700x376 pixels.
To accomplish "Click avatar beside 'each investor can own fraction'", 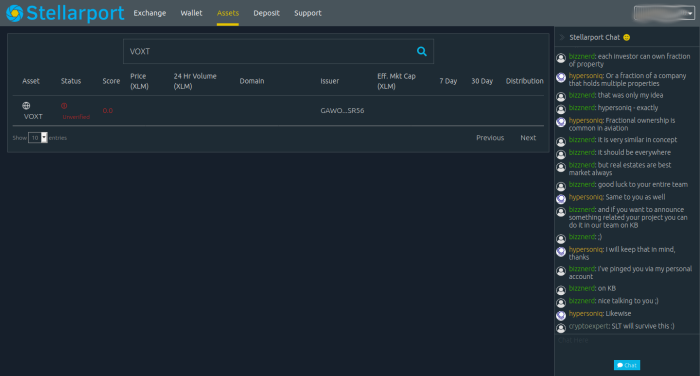I will 561,58.
